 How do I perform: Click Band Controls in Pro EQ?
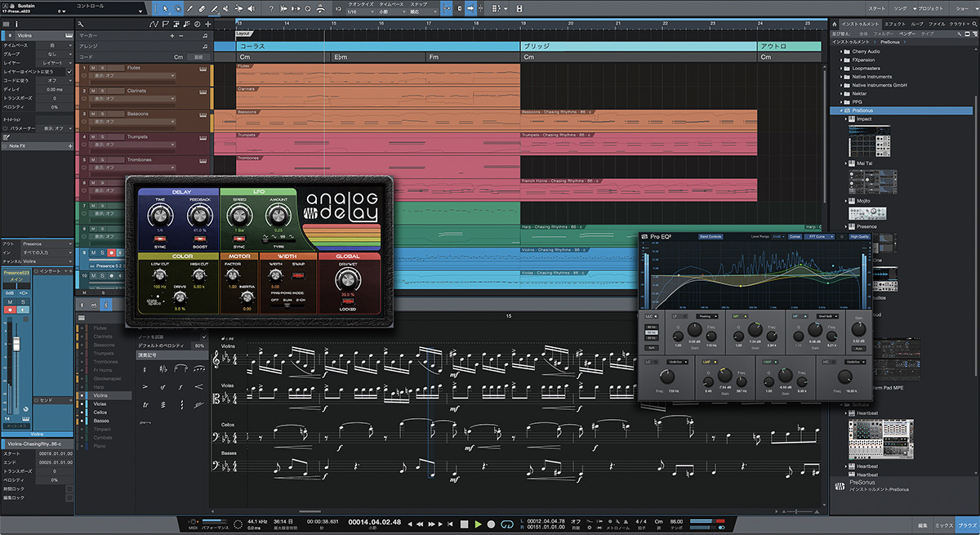point(710,237)
